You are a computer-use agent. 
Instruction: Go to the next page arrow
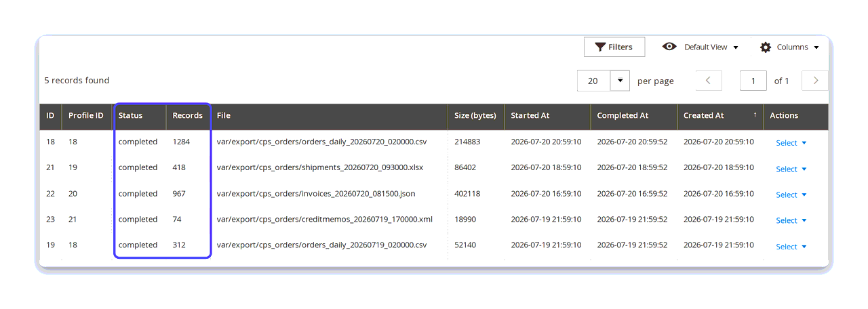pos(815,81)
